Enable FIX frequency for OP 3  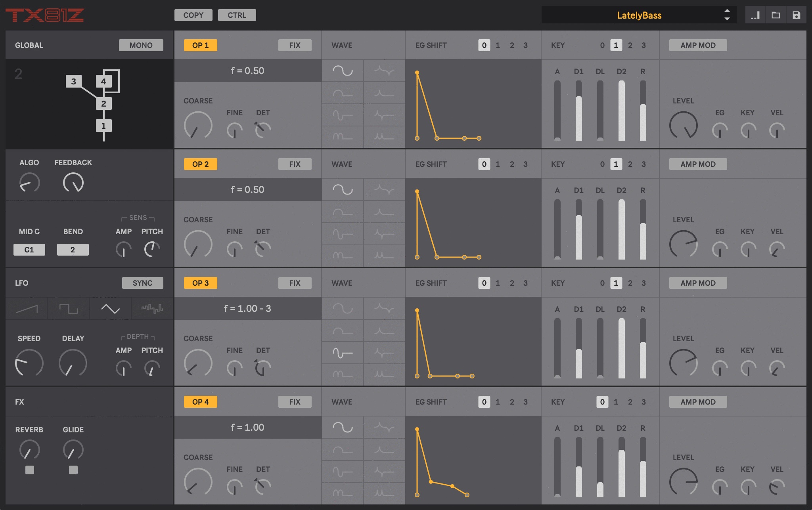295,283
